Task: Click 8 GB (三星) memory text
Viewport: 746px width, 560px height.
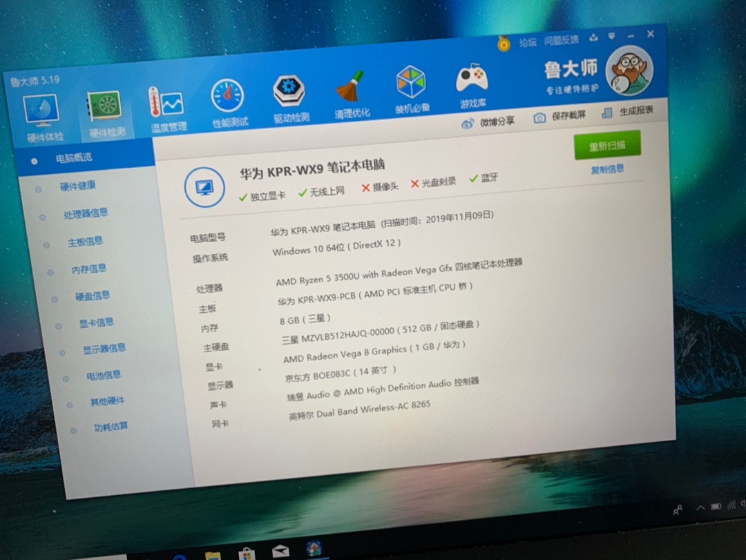Action: point(305,319)
